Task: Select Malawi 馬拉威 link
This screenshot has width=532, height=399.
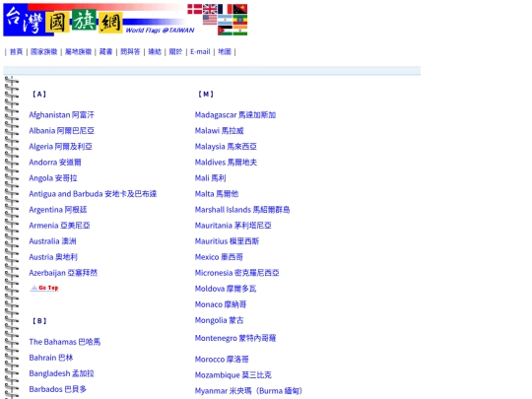Action: pyautogui.click(x=219, y=131)
